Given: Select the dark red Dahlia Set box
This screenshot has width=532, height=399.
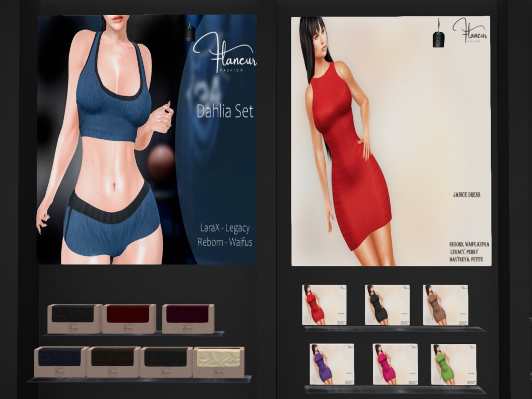Looking at the screenshot, I should click(x=129, y=318).
